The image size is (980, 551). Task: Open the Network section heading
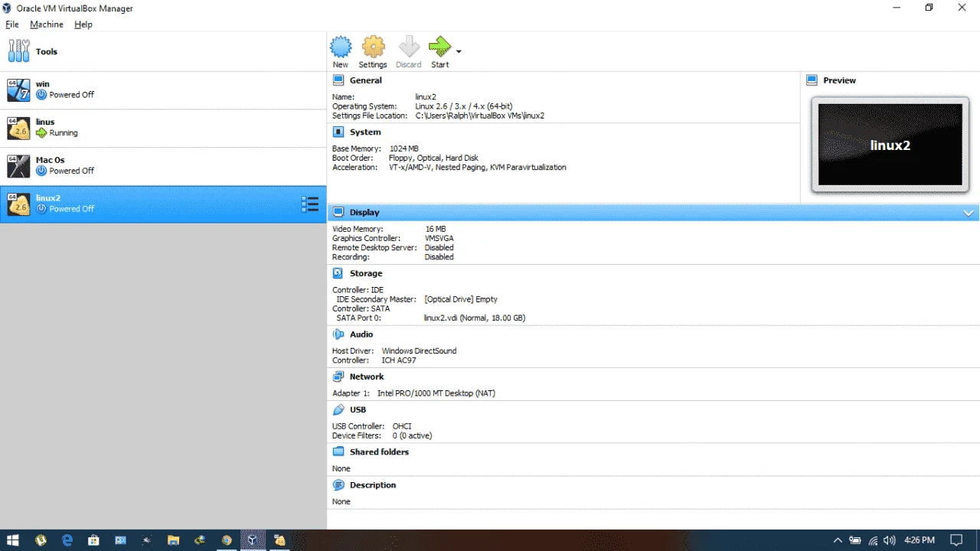tap(367, 377)
